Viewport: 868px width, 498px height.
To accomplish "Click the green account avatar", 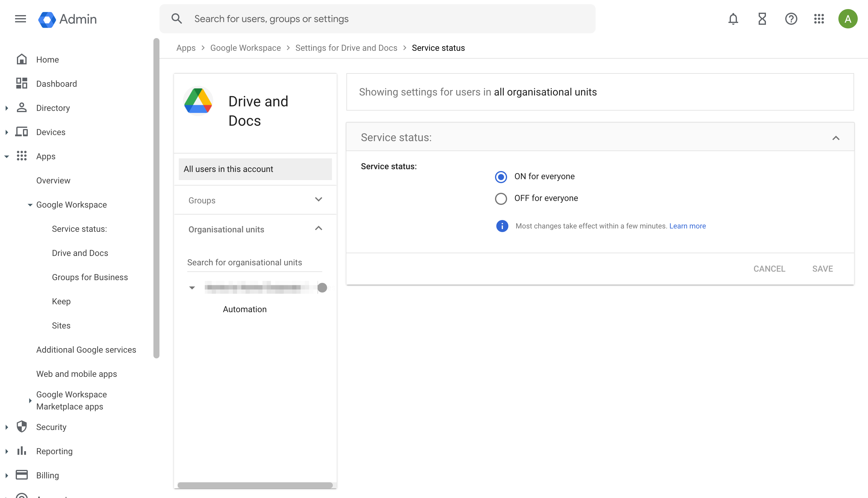I will [847, 19].
